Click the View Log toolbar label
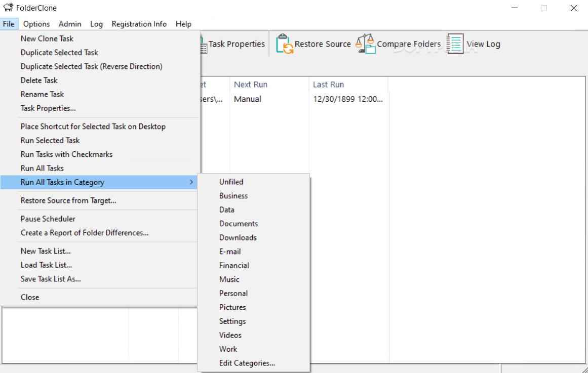Image resolution: width=588 pixels, height=373 pixels. (x=483, y=44)
